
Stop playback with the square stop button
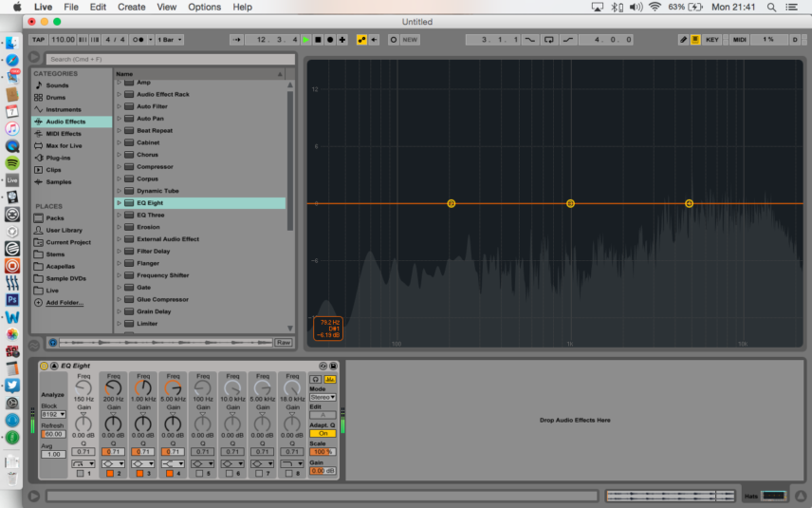pos(318,39)
